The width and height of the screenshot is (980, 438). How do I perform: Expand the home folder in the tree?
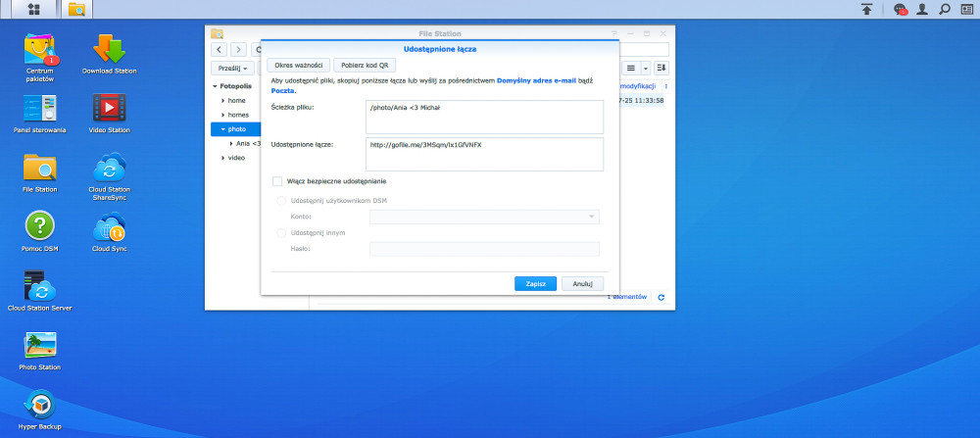pyautogui.click(x=223, y=101)
